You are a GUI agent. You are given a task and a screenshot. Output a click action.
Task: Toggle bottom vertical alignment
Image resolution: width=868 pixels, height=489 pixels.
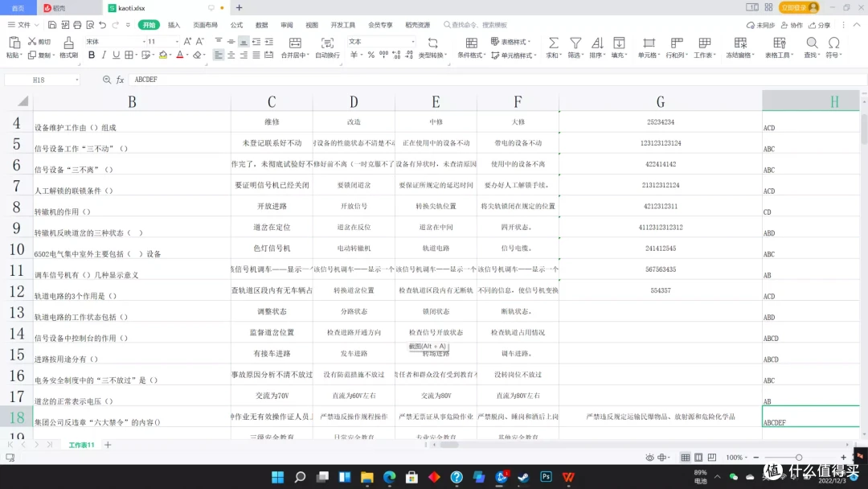tap(244, 42)
